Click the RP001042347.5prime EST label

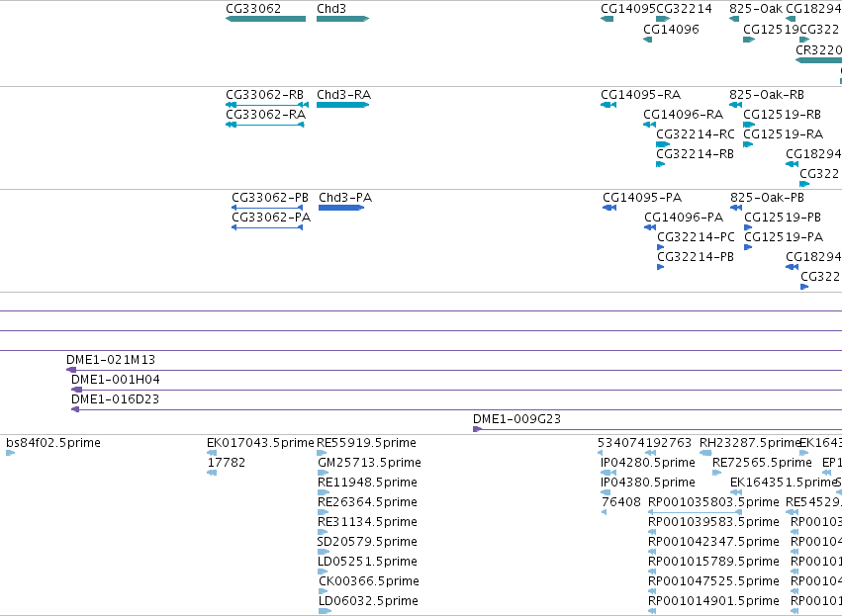(713, 542)
